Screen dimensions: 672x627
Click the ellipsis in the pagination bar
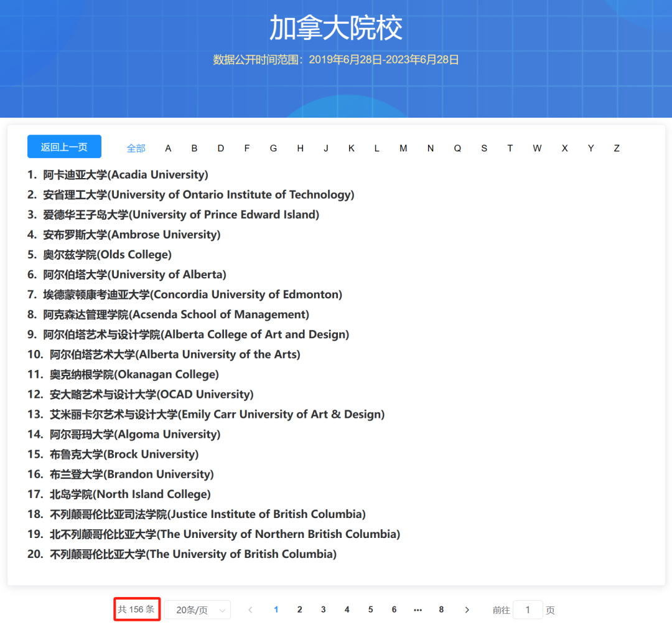[418, 610]
